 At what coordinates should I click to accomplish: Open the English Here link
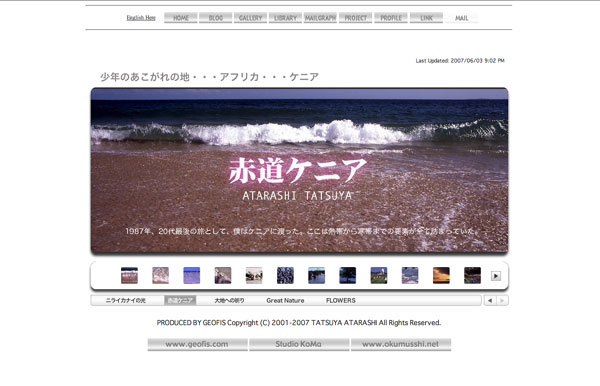click(x=141, y=18)
